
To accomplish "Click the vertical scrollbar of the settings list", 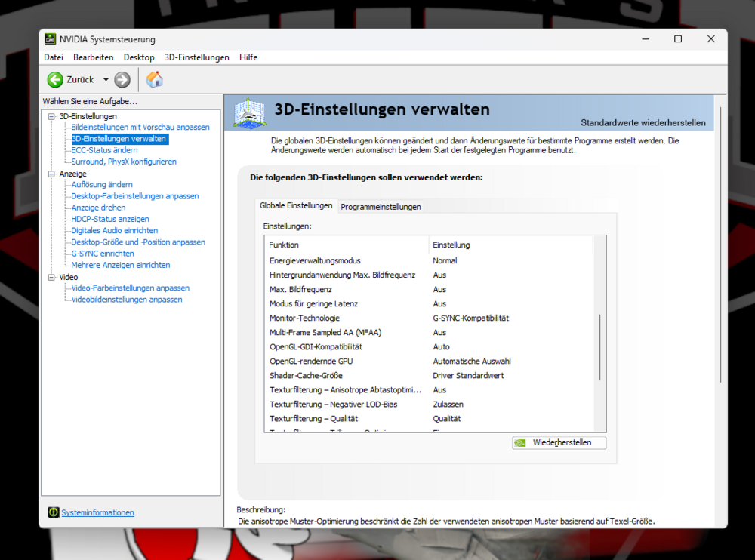I will pos(599,325).
